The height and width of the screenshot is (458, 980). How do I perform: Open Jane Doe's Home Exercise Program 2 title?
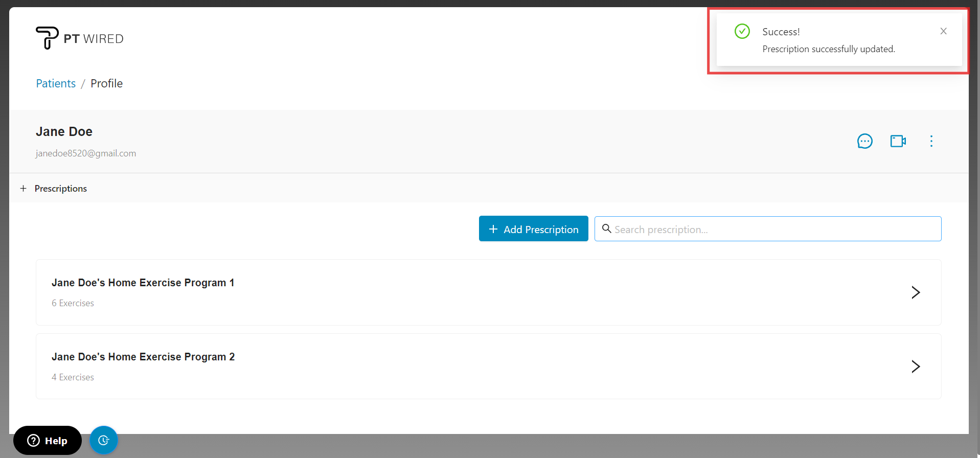(x=143, y=357)
